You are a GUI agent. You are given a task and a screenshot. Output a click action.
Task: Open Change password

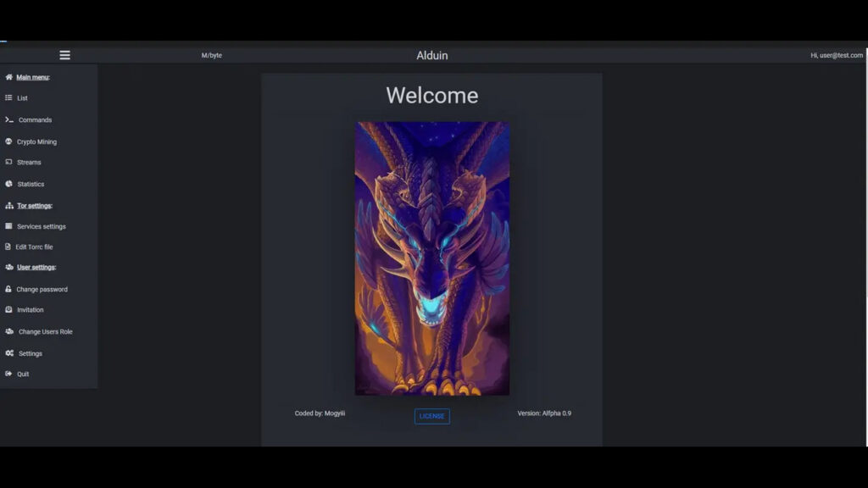[42, 289]
